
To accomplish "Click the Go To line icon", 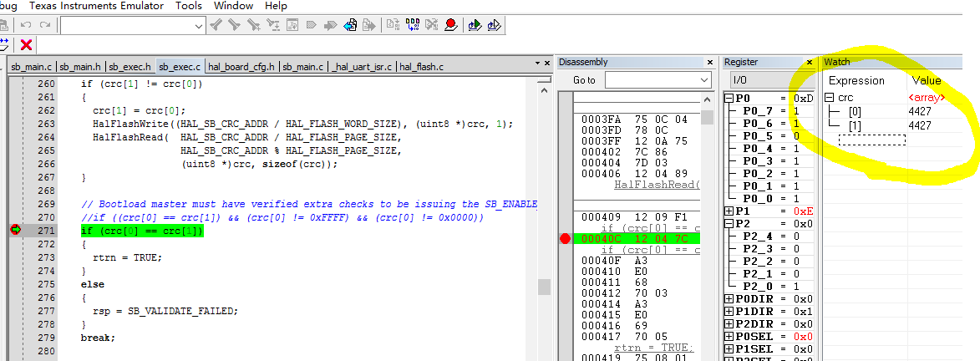I will tap(292, 25).
